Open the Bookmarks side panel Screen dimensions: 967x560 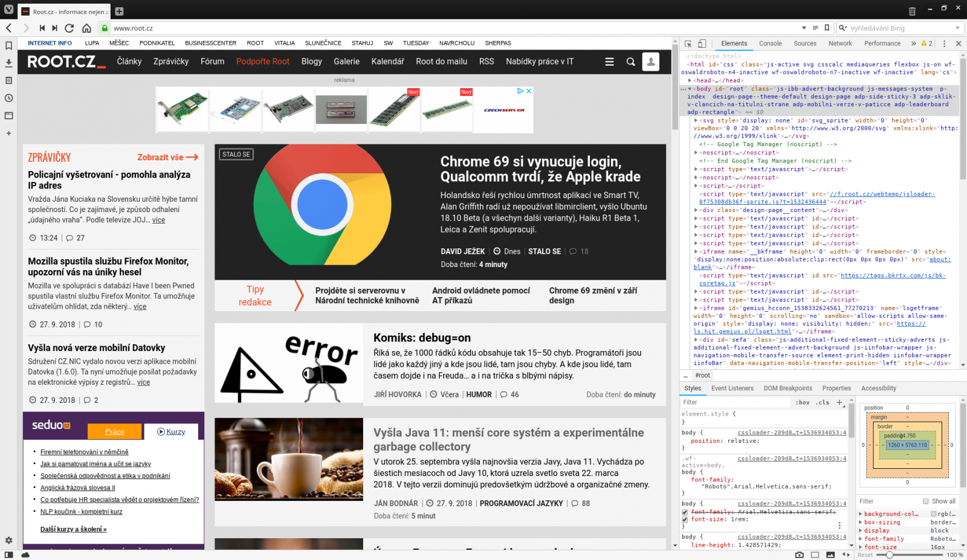(x=8, y=45)
